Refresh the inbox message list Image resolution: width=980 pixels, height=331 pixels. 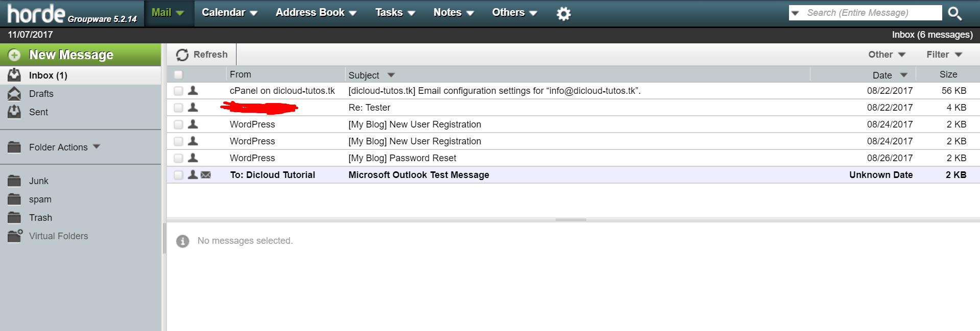(x=202, y=55)
